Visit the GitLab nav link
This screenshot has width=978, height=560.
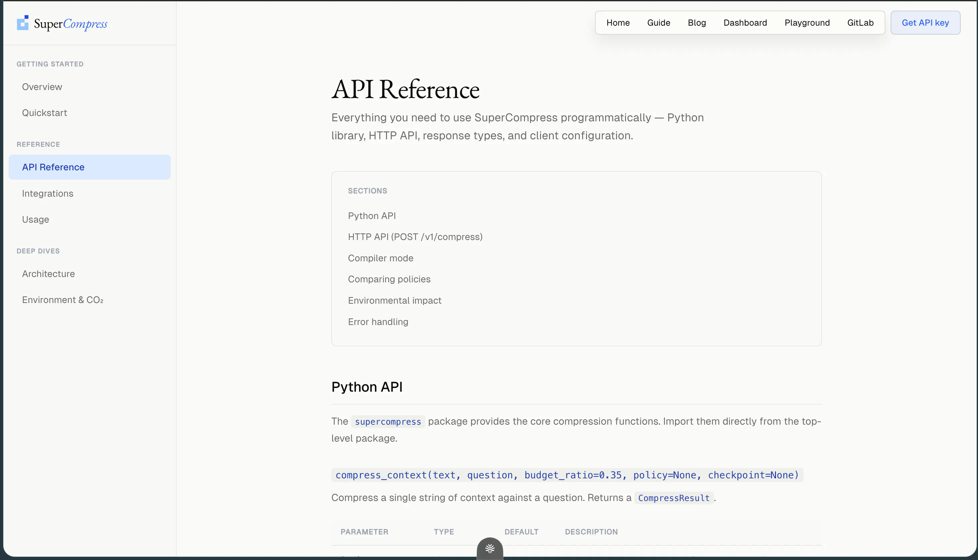coord(860,23)
